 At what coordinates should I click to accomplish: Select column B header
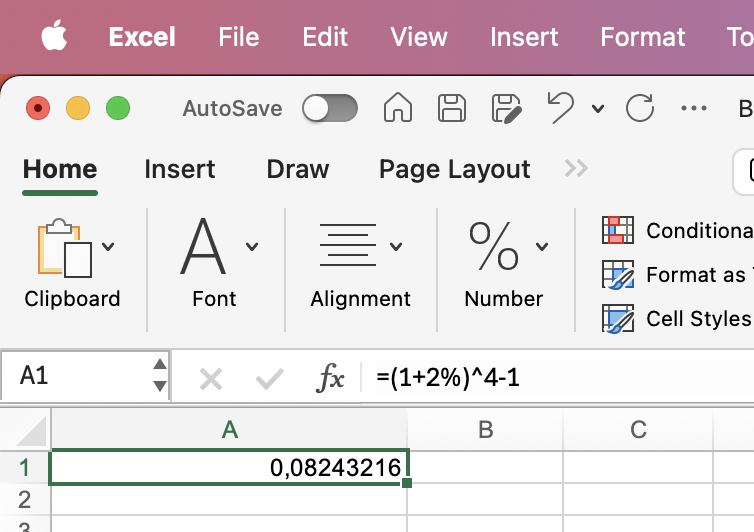(485, 430)
